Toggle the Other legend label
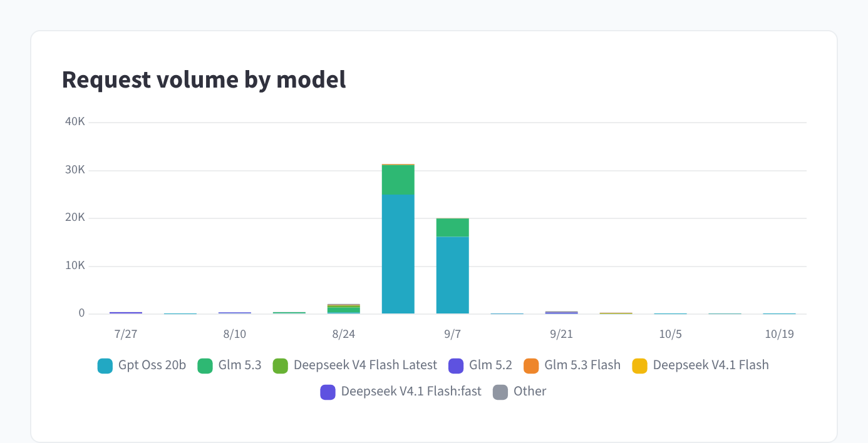This screenshot has width=868, height=443. click(530, 392)
